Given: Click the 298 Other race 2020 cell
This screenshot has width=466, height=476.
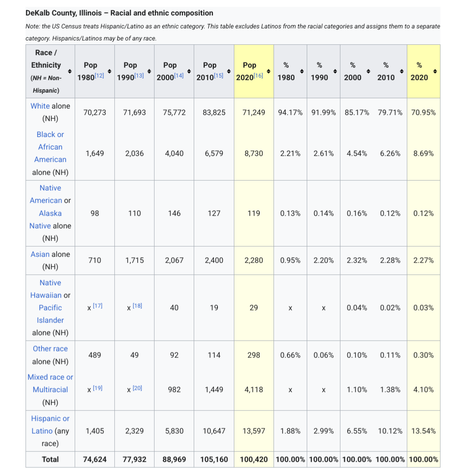Looking at the screenshot, I should point(254,355).
